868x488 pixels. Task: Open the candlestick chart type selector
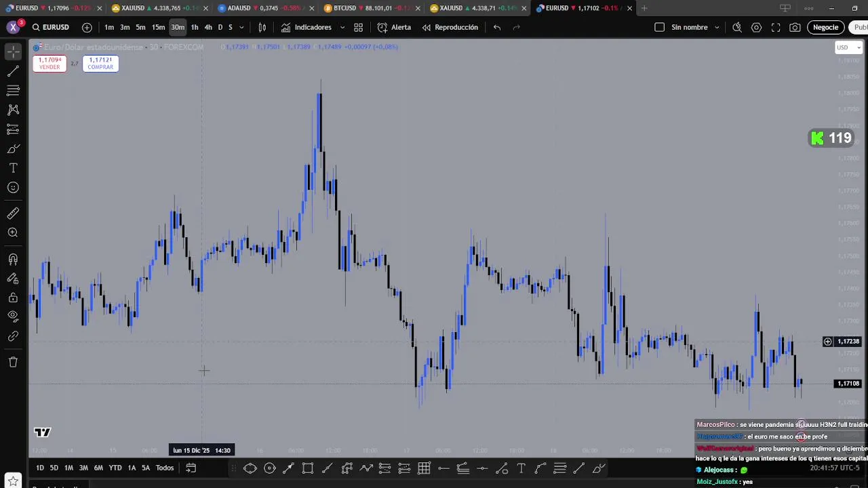pyautogui.click(x=262, y=27)
